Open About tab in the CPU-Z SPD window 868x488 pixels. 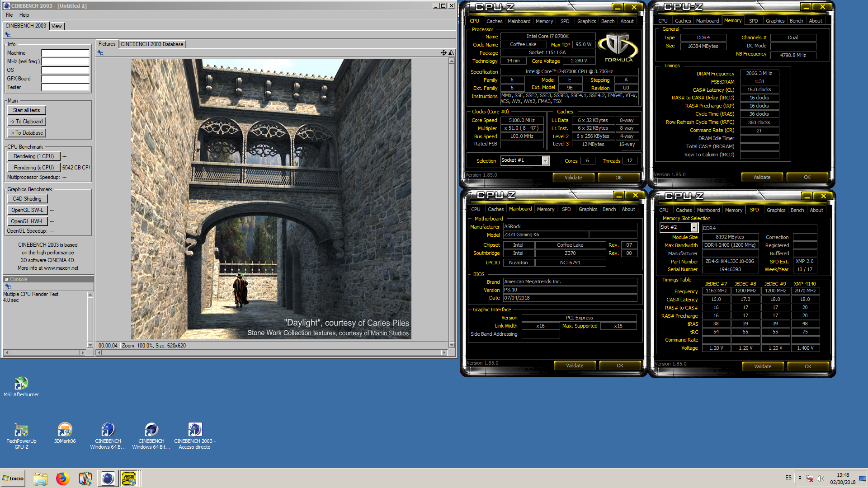[x=816, y=210]
